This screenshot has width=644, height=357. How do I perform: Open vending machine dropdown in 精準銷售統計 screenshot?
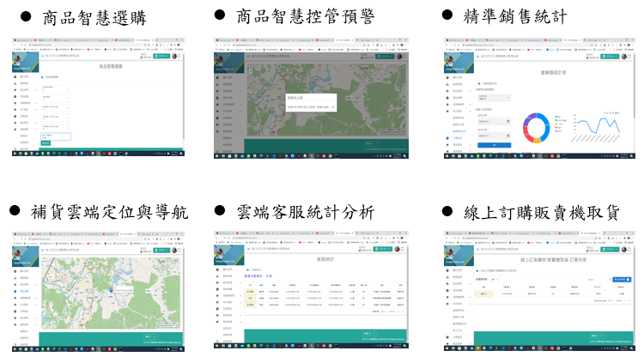tap(493, 96)
